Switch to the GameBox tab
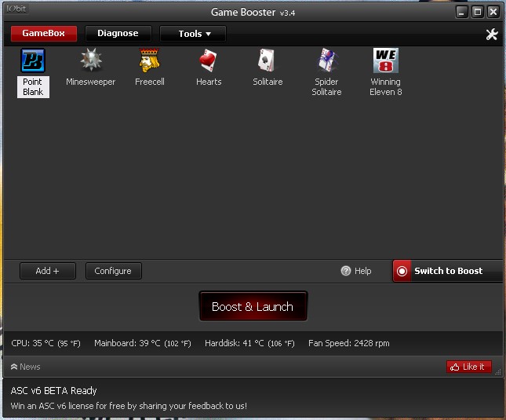The width and height of the screenshot is (506, 420). tap(44, 34)
